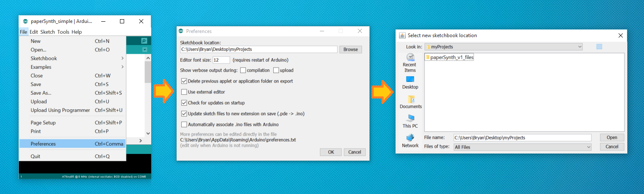Viewport: 644px width, 194px height.
Task: Click the File name field in file chooser
Action: click(x=522, y=137)
